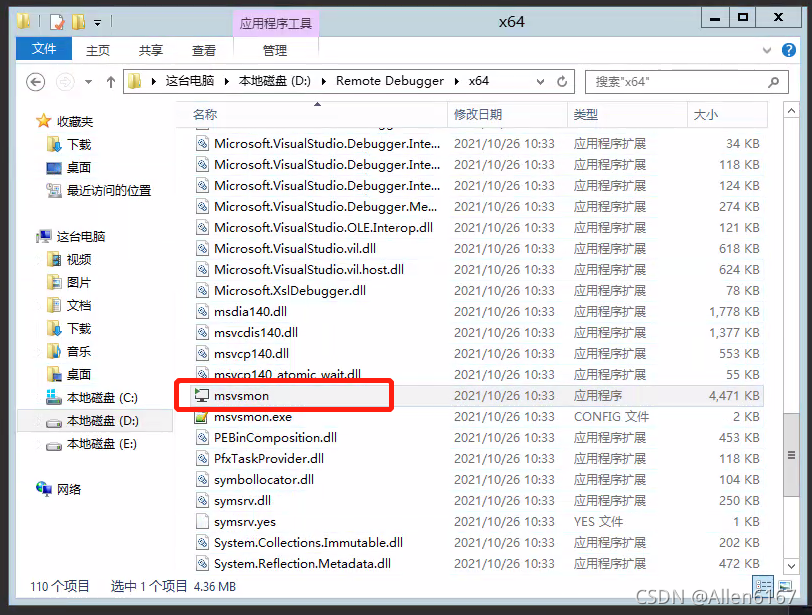Expand breadcrumb arrow after 这台电脑

(x=226, y=81)
